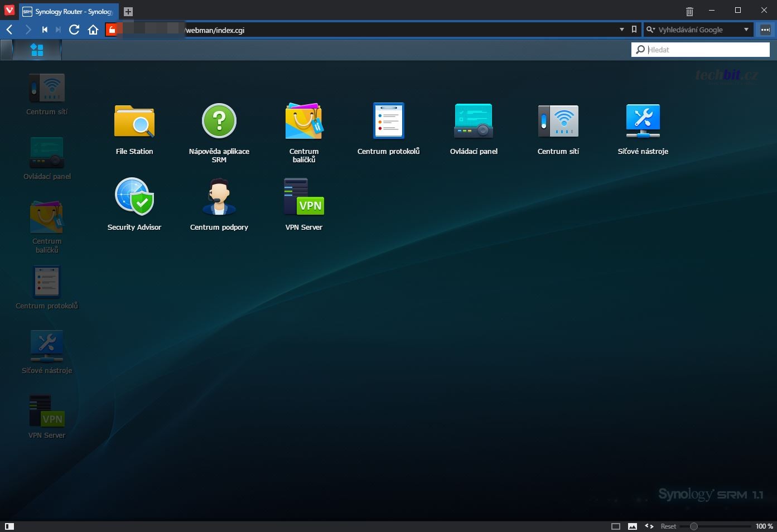The image size is (777, 532).
Task: Open the Google search engine dropdown
Action: 746,30
